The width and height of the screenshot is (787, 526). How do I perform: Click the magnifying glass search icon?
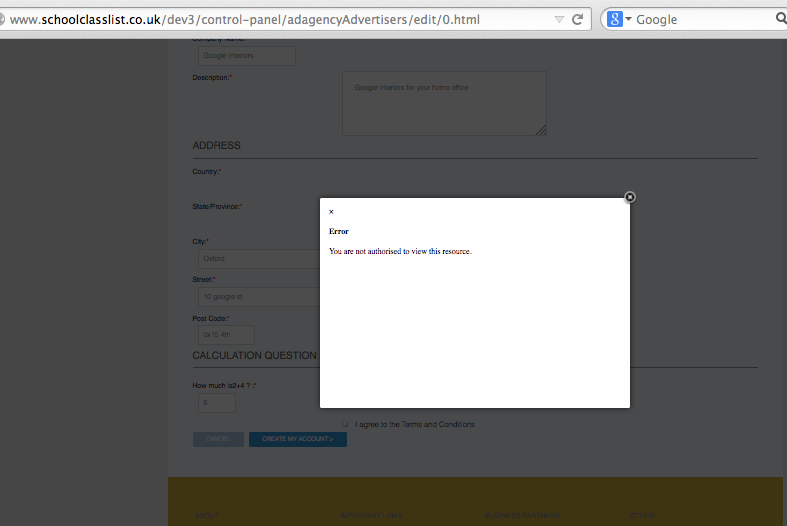coord(780,19)
